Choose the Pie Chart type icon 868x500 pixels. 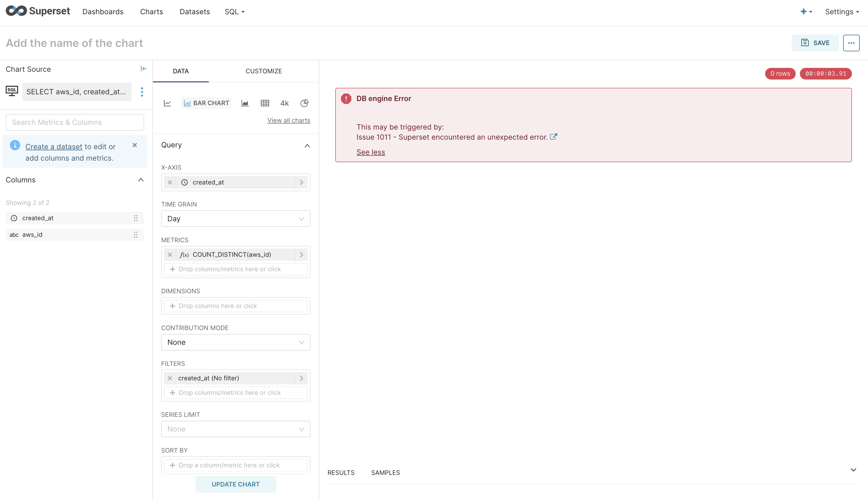(304, 103)
